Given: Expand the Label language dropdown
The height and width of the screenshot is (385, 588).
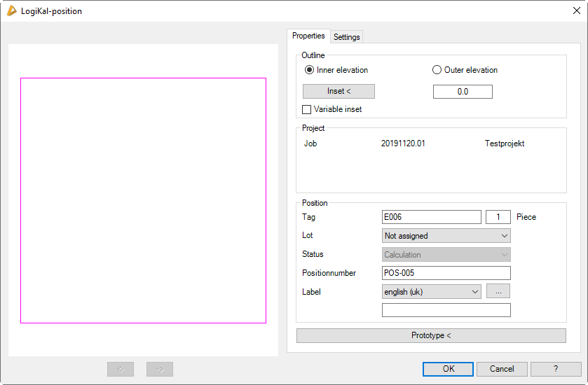Looking at the screenshot, I should (x=432, y=291).
